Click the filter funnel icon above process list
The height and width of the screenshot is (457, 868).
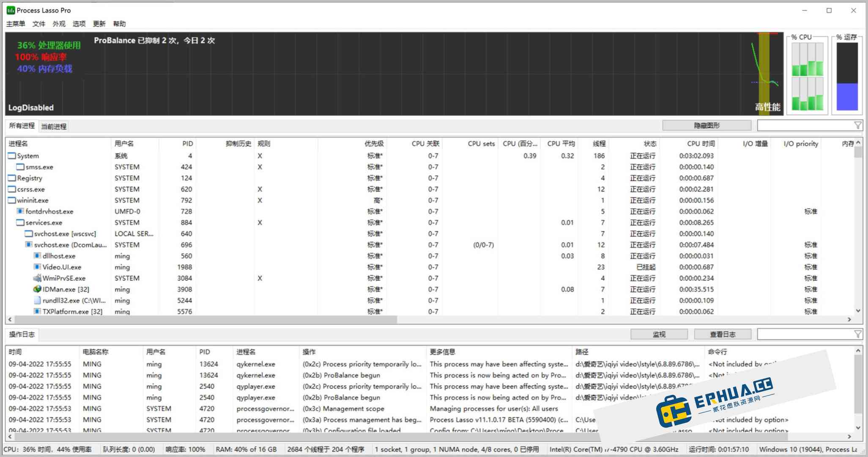click(x=858, y=125)
